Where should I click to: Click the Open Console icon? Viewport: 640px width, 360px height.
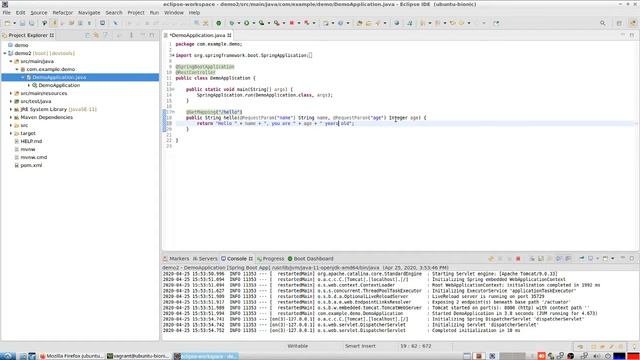pyautogui.click(x=606, y=259)
